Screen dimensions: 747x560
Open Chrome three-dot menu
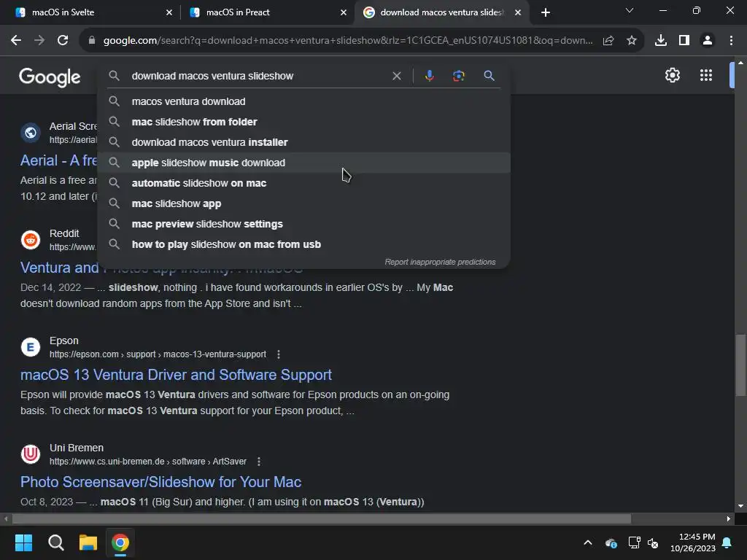pos(731,41)
